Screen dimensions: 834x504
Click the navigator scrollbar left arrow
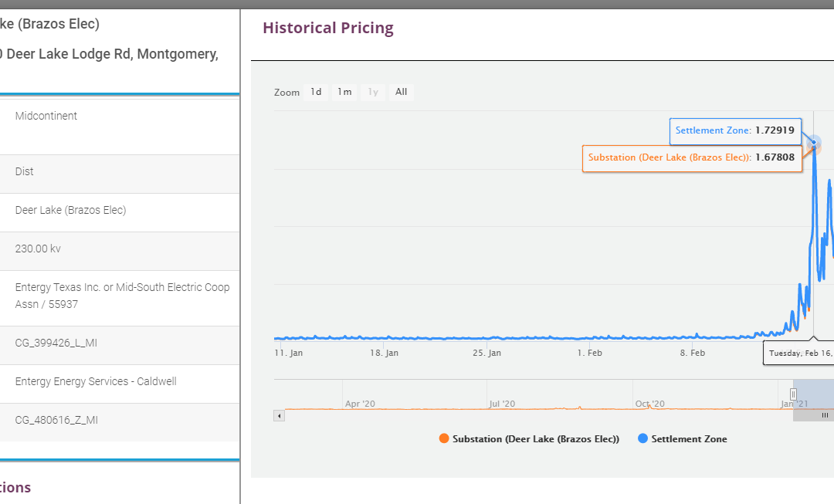click(280, 416)
